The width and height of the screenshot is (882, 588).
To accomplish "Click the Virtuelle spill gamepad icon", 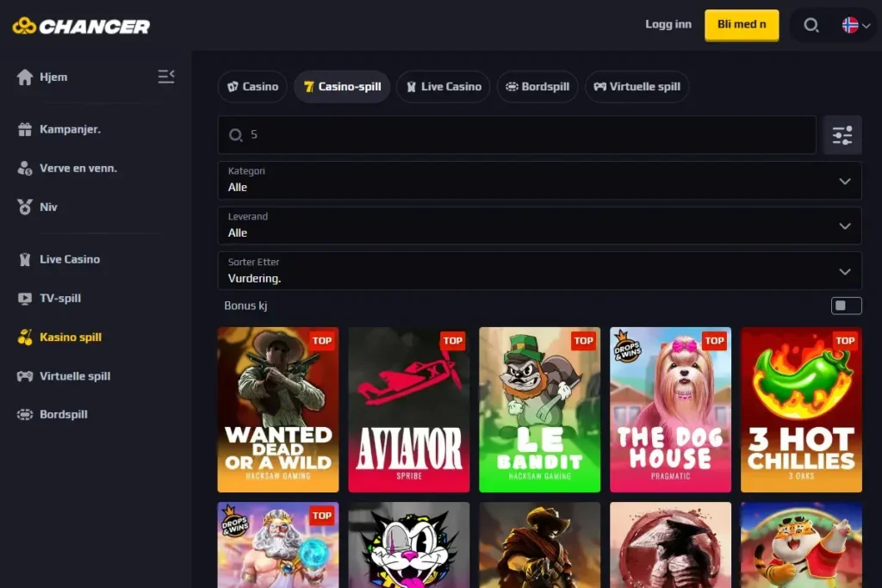I will point(25,376).
